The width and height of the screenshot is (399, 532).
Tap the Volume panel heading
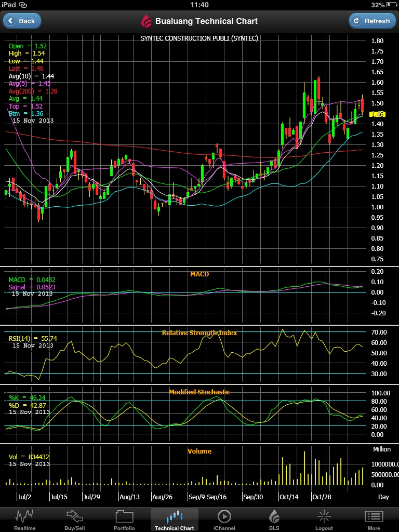click(x=199, y=451)
